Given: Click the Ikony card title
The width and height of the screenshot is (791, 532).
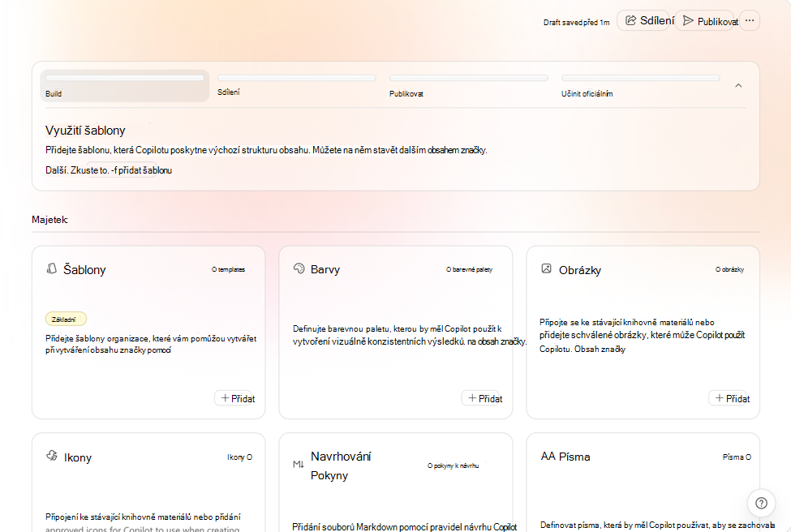Looking at the screenshot, I should point(78,457).
